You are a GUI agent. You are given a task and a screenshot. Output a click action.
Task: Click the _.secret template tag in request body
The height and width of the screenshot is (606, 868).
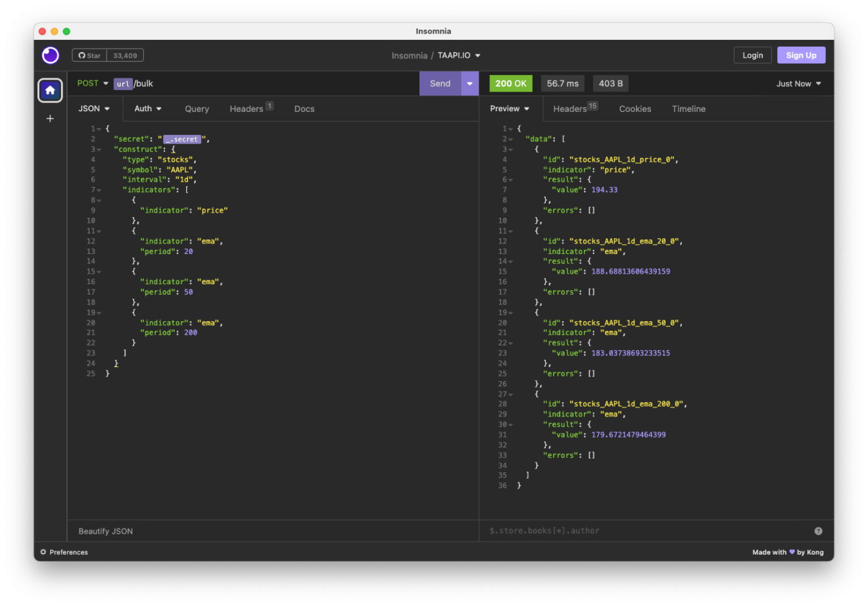(x=181, y=139)
